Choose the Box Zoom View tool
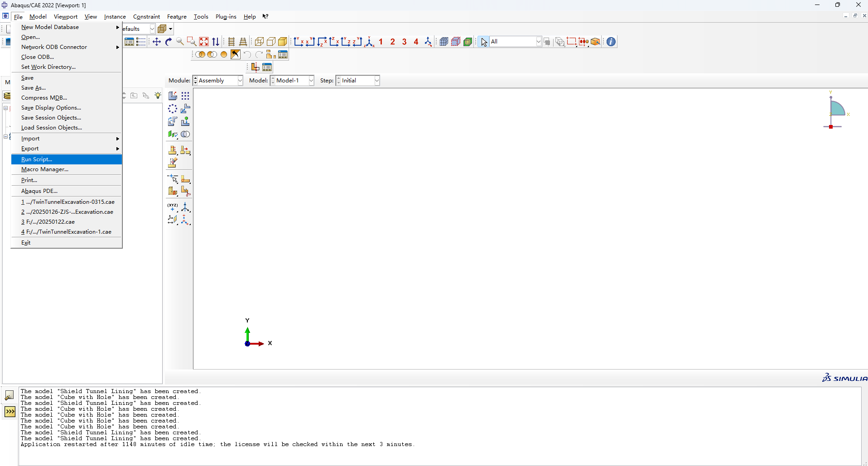 [x=192, y=42]
